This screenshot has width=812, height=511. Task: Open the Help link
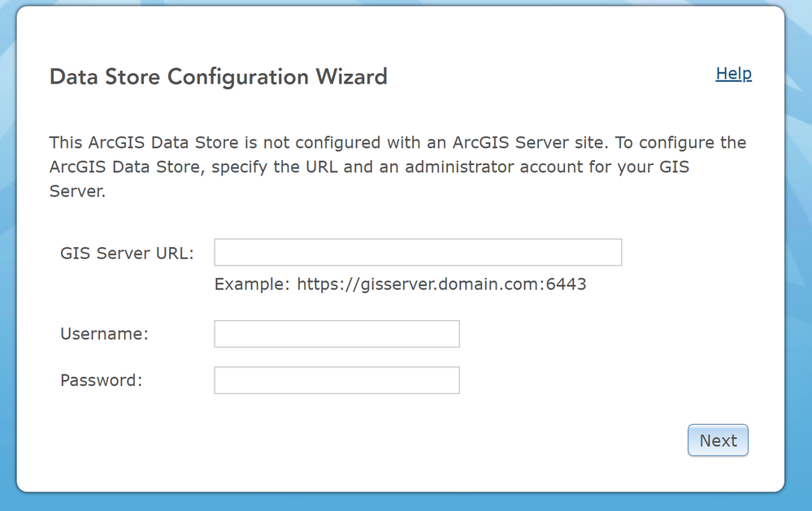tap(733, 74)
